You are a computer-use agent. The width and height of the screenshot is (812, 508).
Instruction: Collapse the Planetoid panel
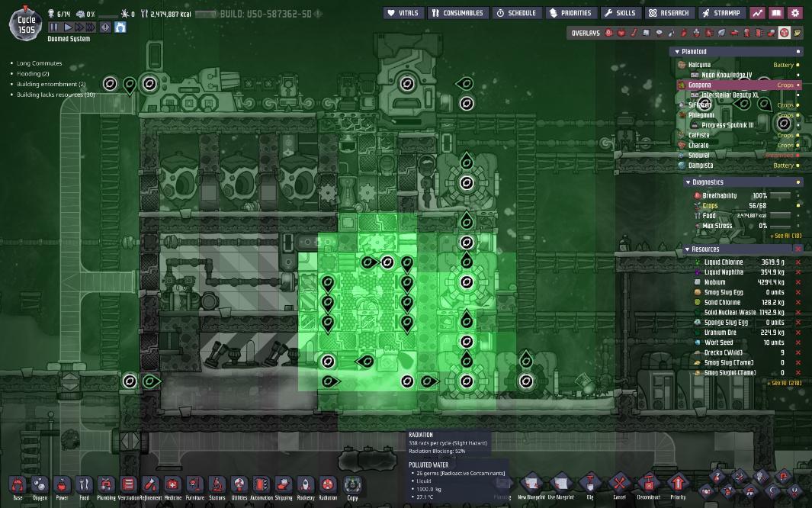click(x=676, y=52)
